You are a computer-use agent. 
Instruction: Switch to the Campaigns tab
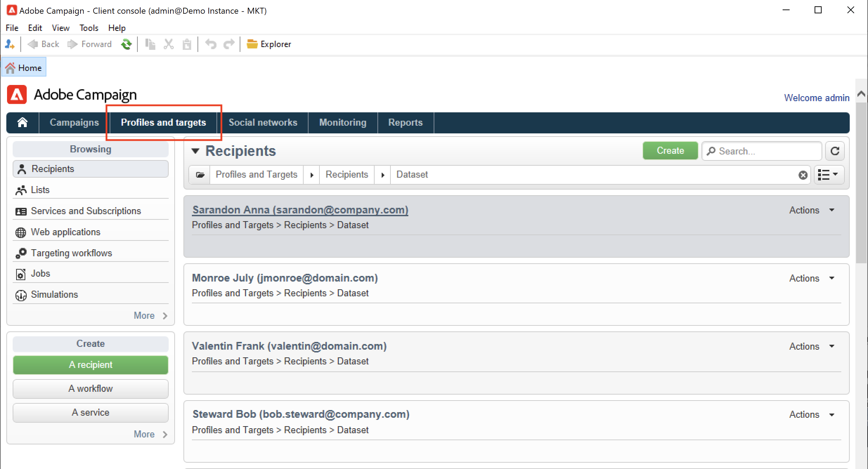pos(74,123)
